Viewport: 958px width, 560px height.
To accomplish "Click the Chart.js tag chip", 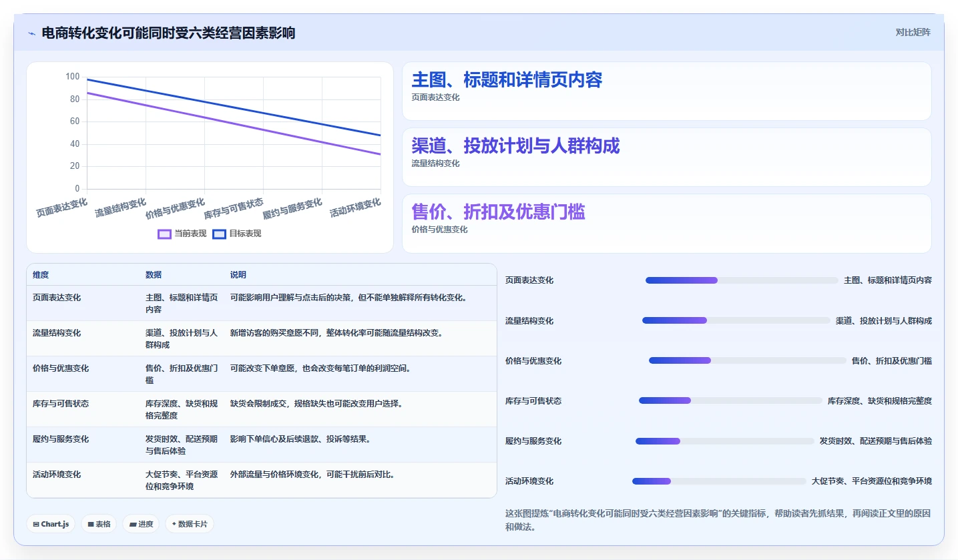I will click(x=51, y=524).
